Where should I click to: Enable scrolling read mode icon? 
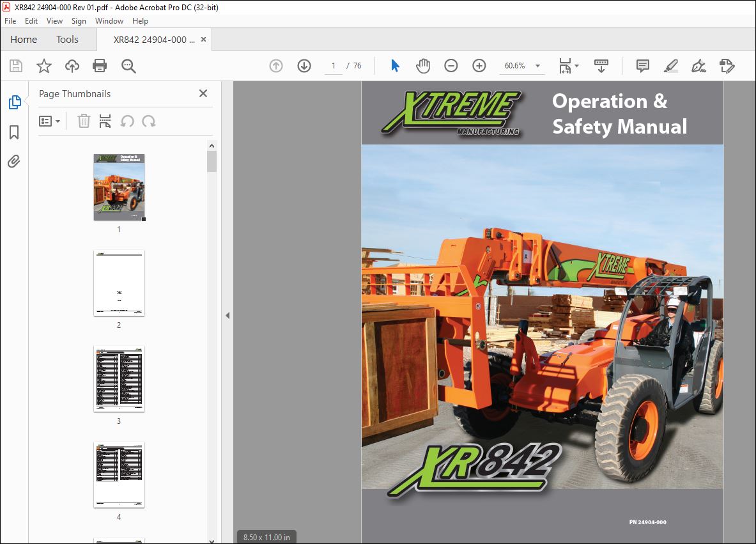[x=601, y=66]
